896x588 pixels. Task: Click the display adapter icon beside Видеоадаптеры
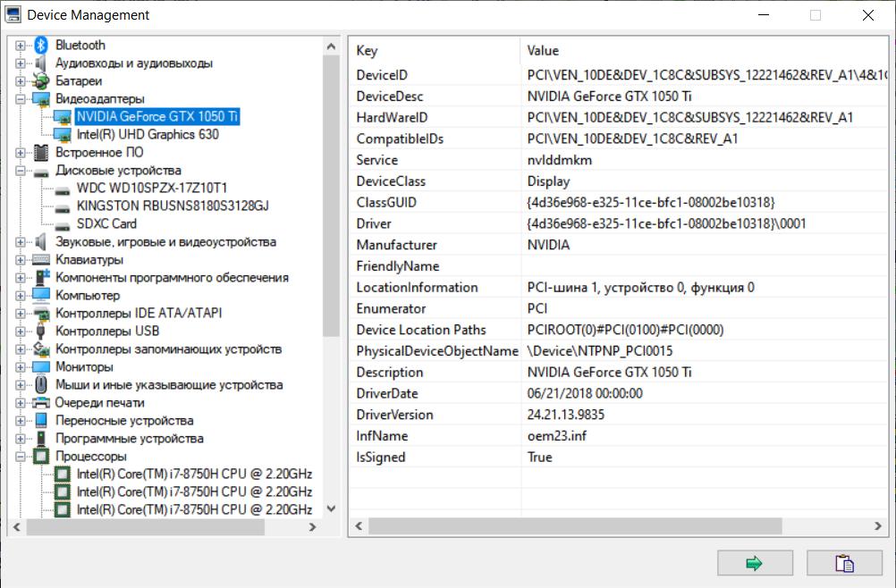(40, 99)
